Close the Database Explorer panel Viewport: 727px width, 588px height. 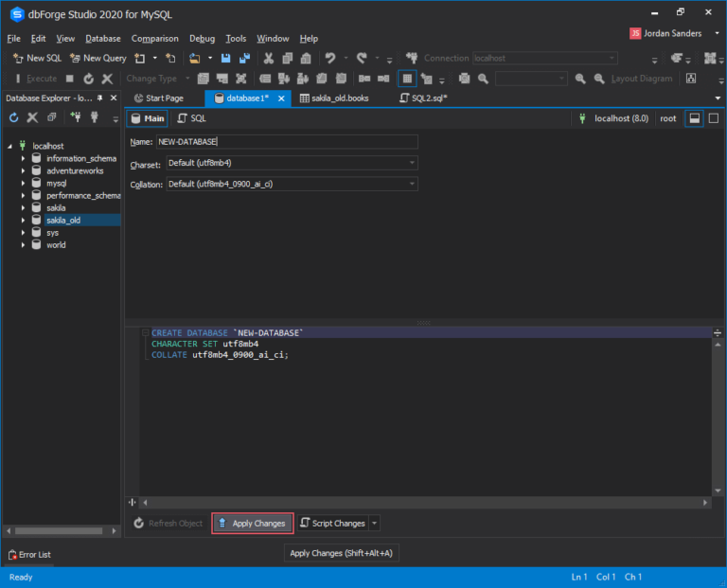point(114,98)
